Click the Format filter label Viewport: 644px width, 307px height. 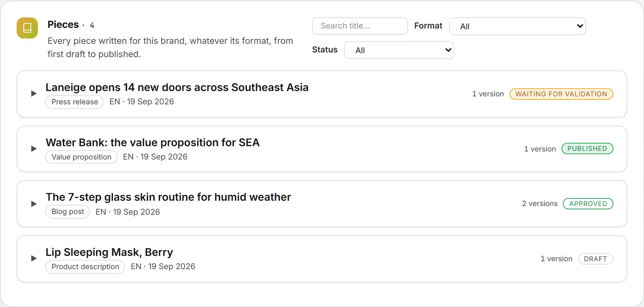click(x=428, y=26)
